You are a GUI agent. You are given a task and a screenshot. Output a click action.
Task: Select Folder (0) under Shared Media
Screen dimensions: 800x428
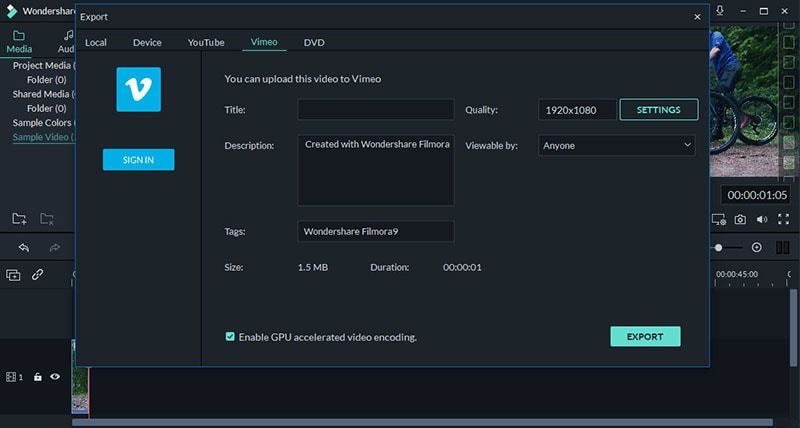coord(46,108)
